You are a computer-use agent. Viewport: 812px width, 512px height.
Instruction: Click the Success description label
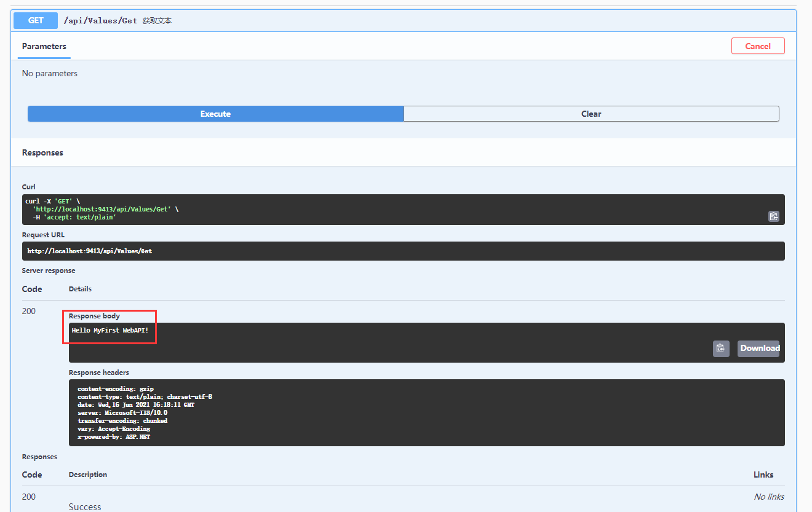tap(84, 506)
